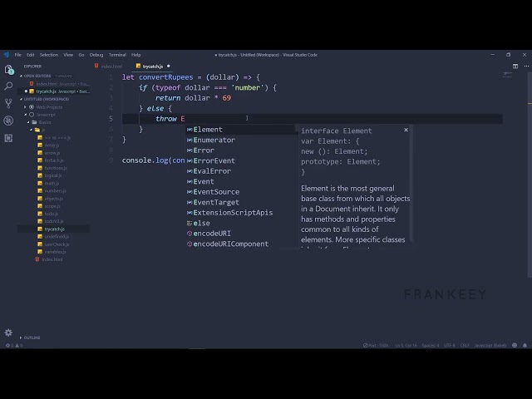Open todo.js in the file tree
The height and width of the screenshot is (399, 532).
pyautogui.click(x=52, y=214)
